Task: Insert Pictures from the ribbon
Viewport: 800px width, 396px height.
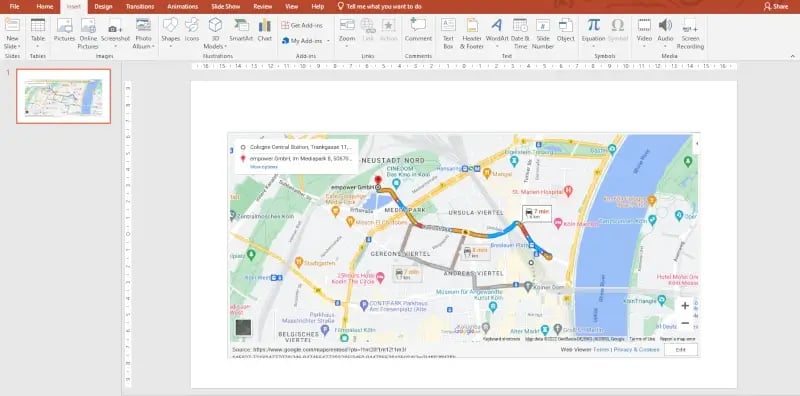Action: 64,31
